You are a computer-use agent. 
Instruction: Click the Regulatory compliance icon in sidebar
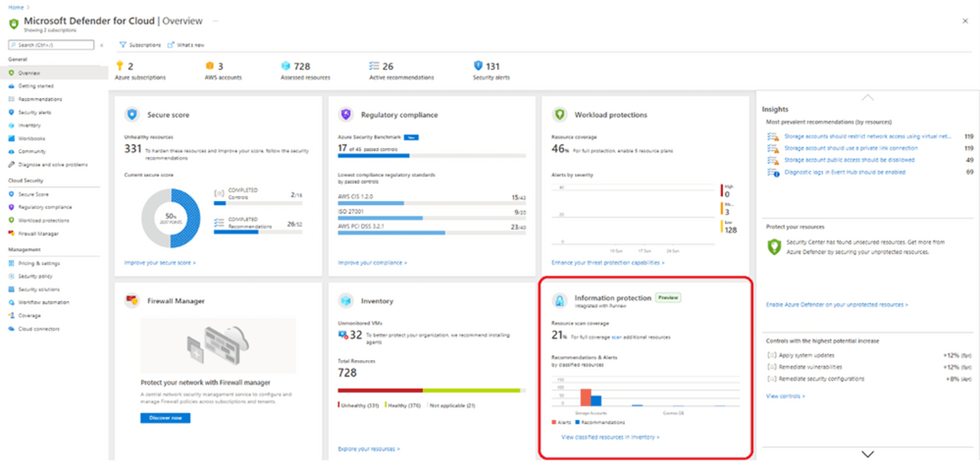pyautogui.click(x=12, y=207)
